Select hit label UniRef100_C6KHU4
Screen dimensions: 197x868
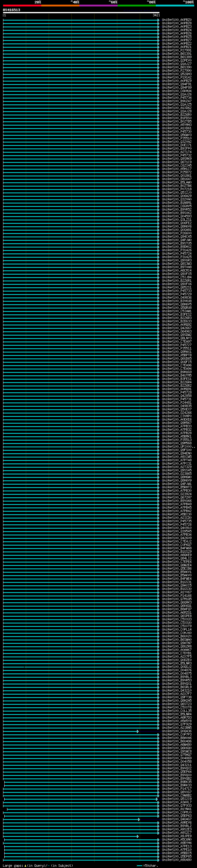[x=177, y=91]
